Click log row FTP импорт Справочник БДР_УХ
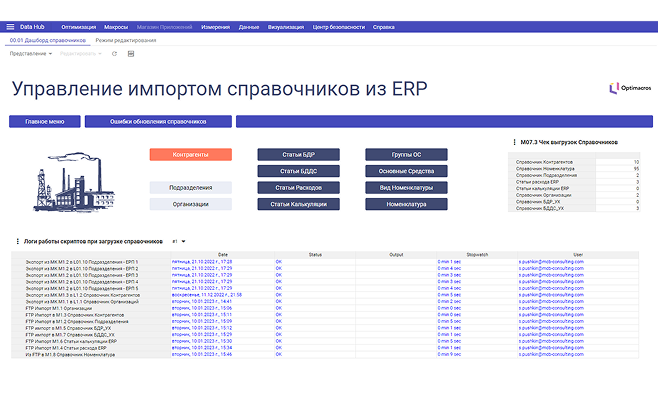 click(x=325, y=328)
